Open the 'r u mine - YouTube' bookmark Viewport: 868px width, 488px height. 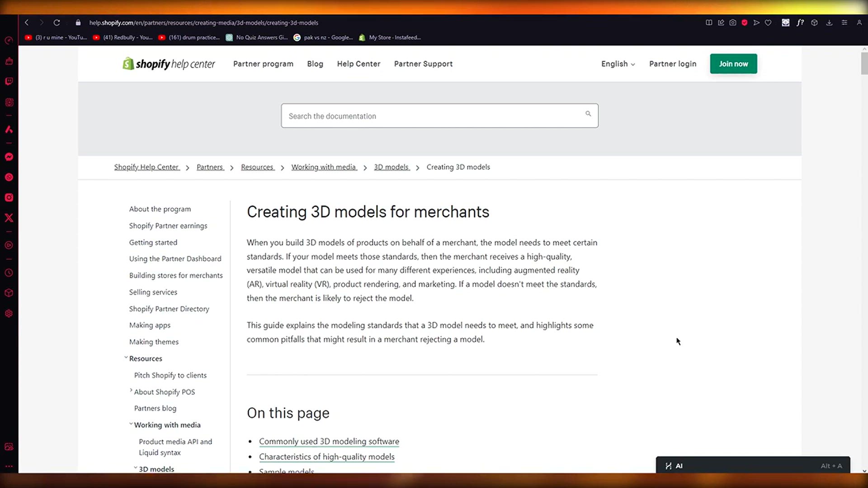56,38
